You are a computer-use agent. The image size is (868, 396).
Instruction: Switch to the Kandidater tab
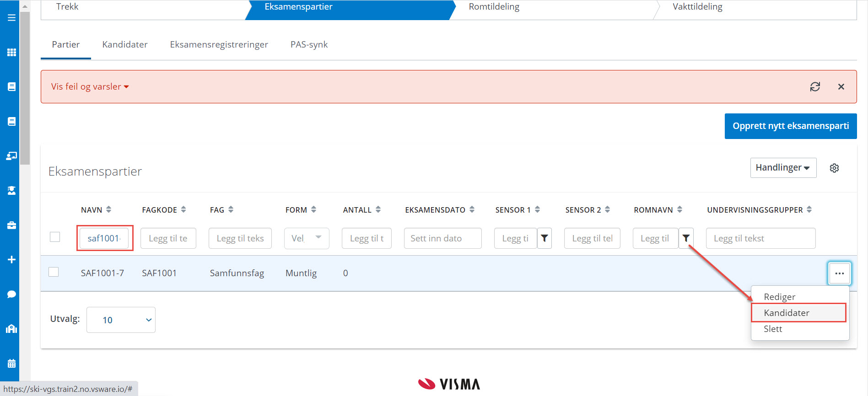pos(125,44)
